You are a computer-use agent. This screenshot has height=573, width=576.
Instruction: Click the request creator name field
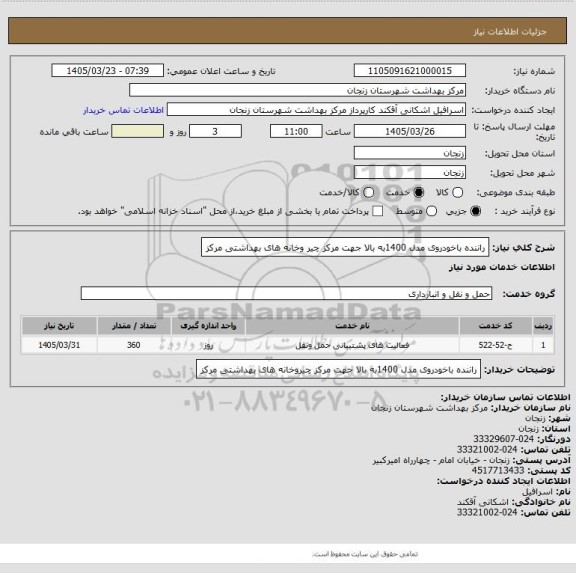click(316, 110)
